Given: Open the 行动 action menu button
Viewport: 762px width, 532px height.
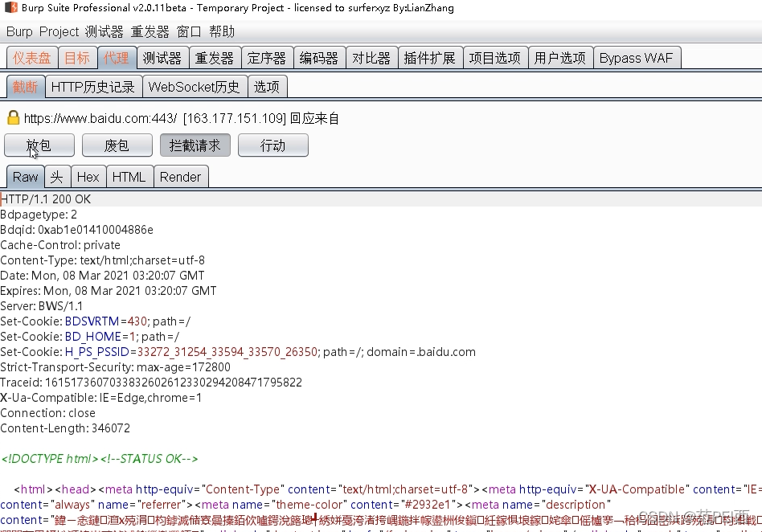Looking at the screenshot, I should (273, 145).
